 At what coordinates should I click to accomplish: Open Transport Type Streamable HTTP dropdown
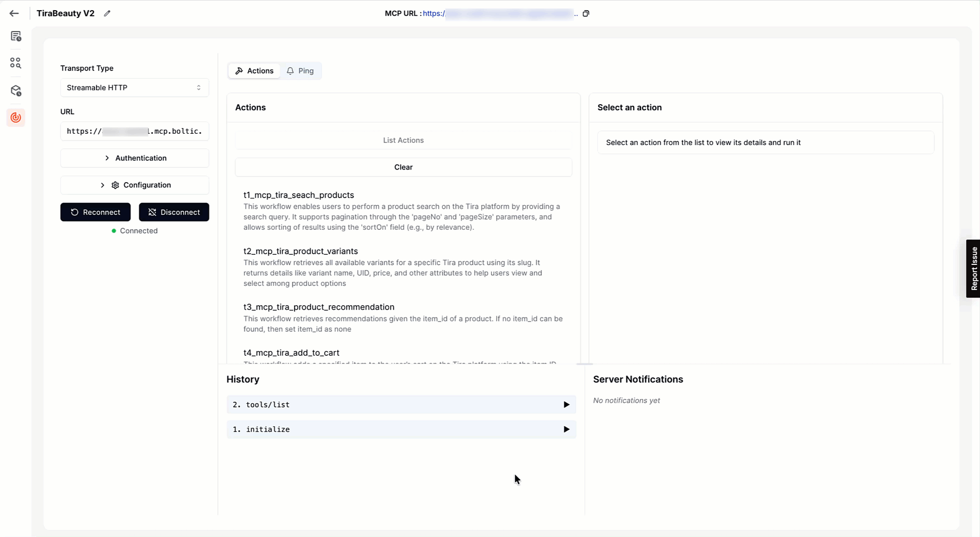coord(135,88)
